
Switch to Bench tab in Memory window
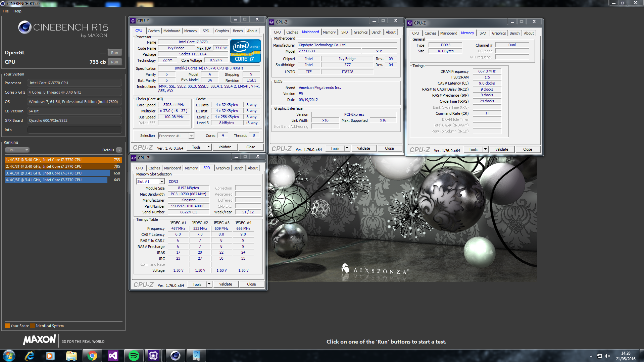point(514,33)
